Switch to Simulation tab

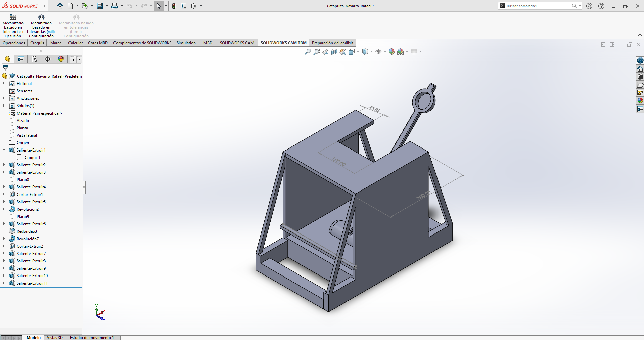point(186,43)
